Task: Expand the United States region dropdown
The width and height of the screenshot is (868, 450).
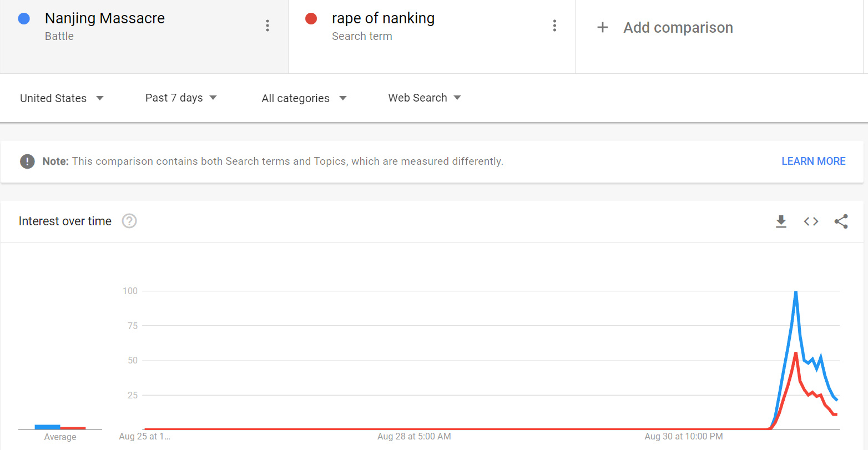Action: tap(62, 98)
